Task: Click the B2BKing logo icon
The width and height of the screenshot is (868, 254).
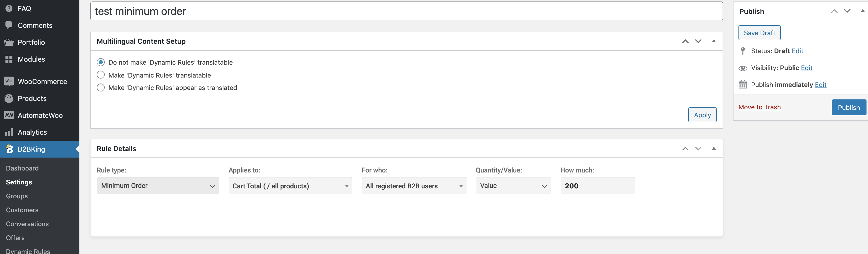Action: click(9, 149)
